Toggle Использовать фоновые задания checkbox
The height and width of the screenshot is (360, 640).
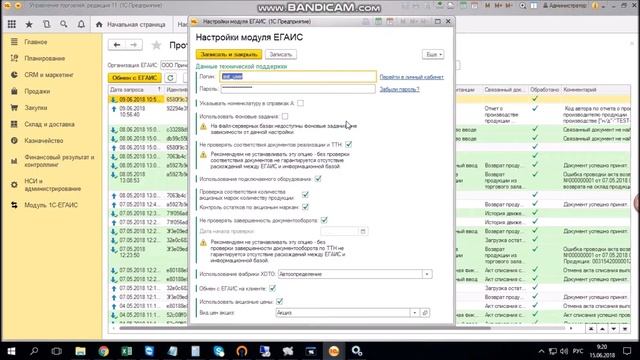click(x=284, y=116)
